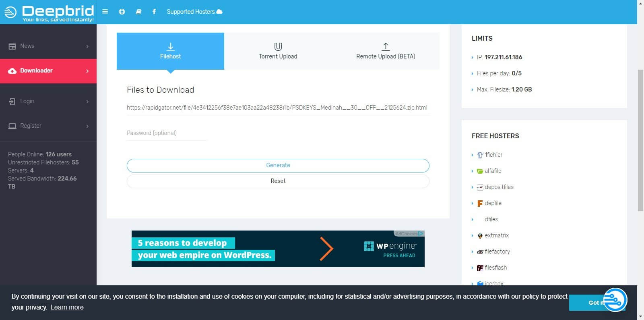The image size is (644, 320).
Task: Follow the Learn more cookie link
Action: point(67,307)
